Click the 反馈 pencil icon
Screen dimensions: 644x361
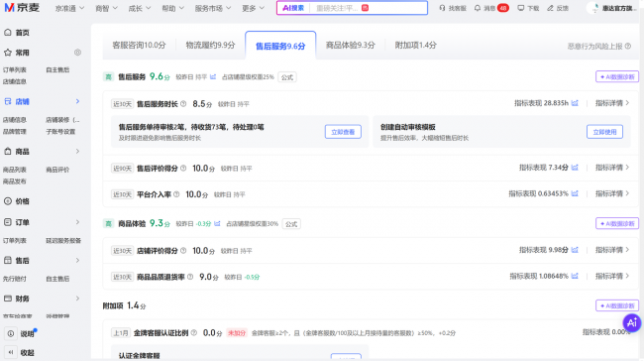coord(550,8)
